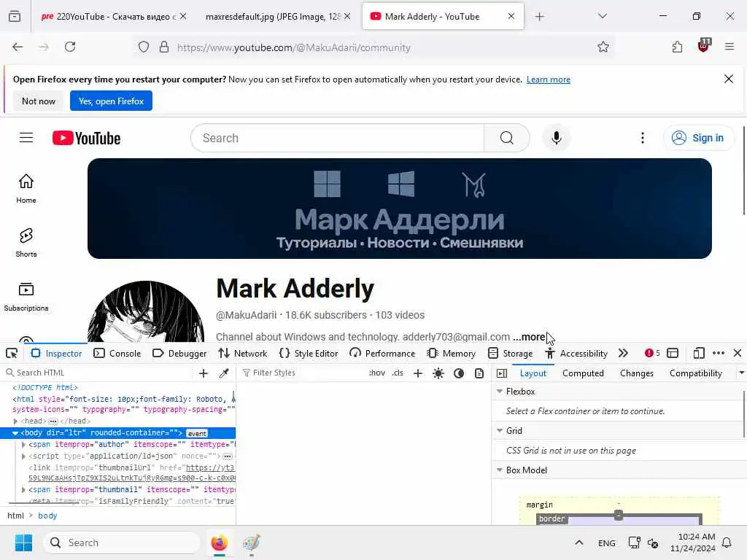747x560 pixels.
Task: Add a new node with plus icon
Action: coord(204,373)
